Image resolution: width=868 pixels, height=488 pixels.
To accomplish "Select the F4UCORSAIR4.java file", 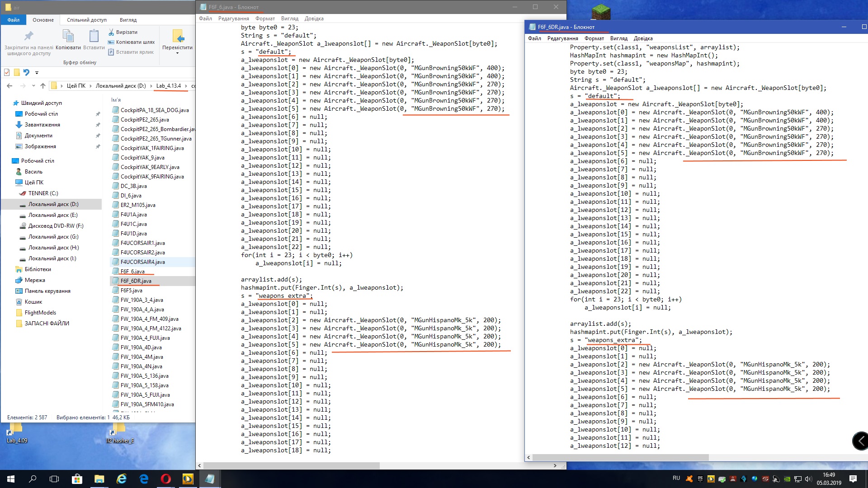I will pos(142,262).
